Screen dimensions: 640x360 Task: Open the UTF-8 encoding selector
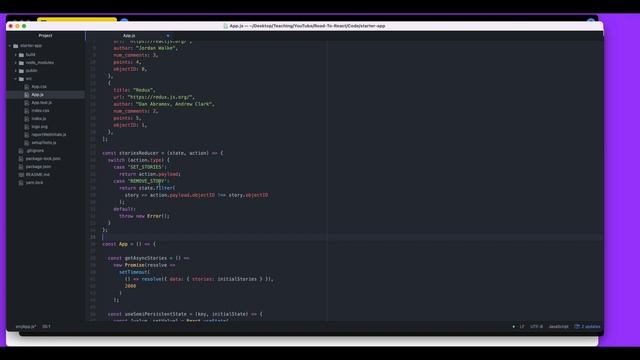click(x=536, y=327)
